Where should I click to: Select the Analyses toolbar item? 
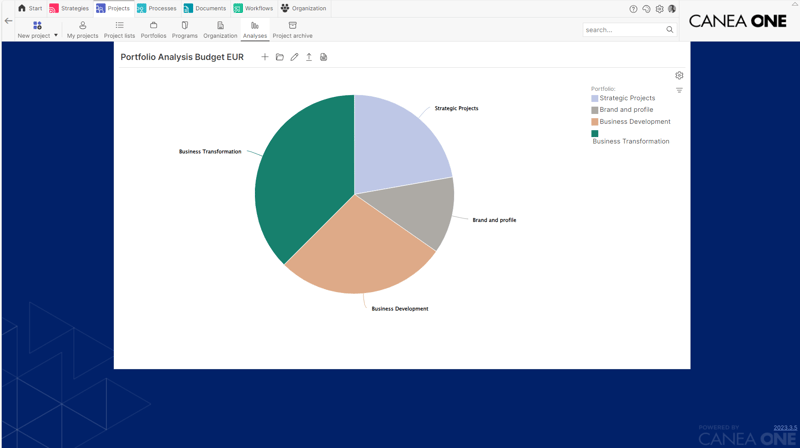pos(255,30)
